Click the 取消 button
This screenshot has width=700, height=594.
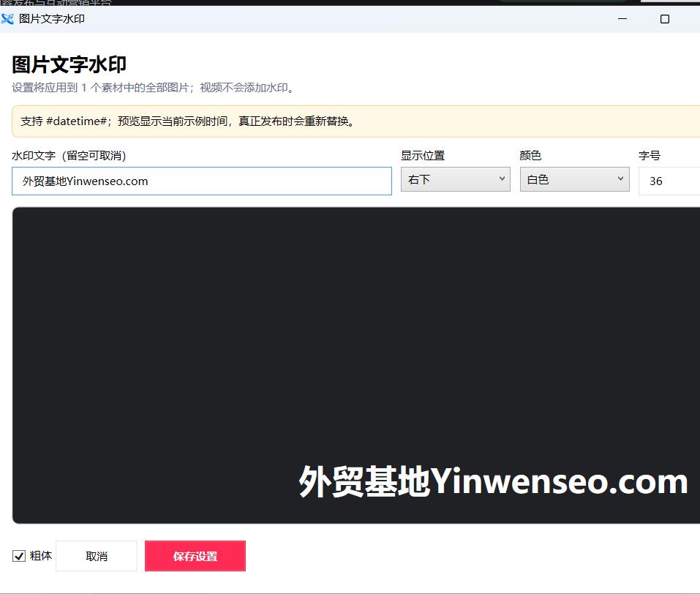tap(97, 556)
